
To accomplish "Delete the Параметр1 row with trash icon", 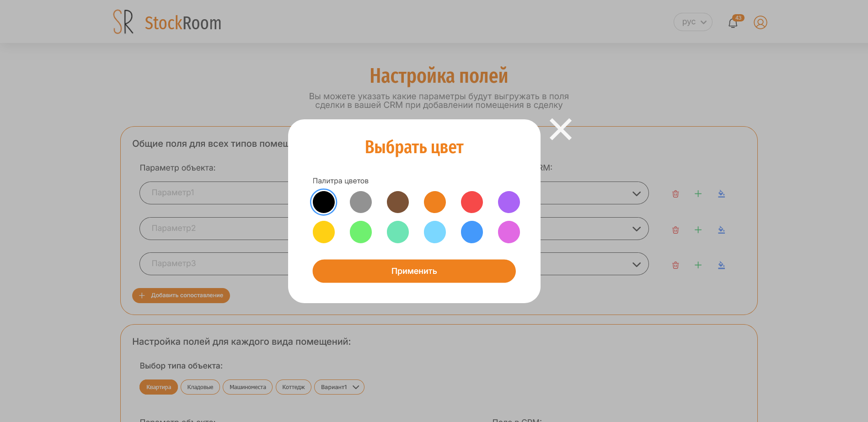I will [675, 194].
